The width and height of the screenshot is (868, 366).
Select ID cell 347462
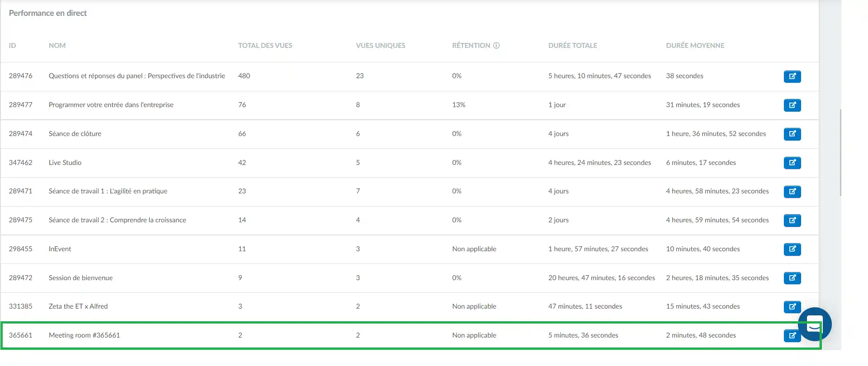20,163
